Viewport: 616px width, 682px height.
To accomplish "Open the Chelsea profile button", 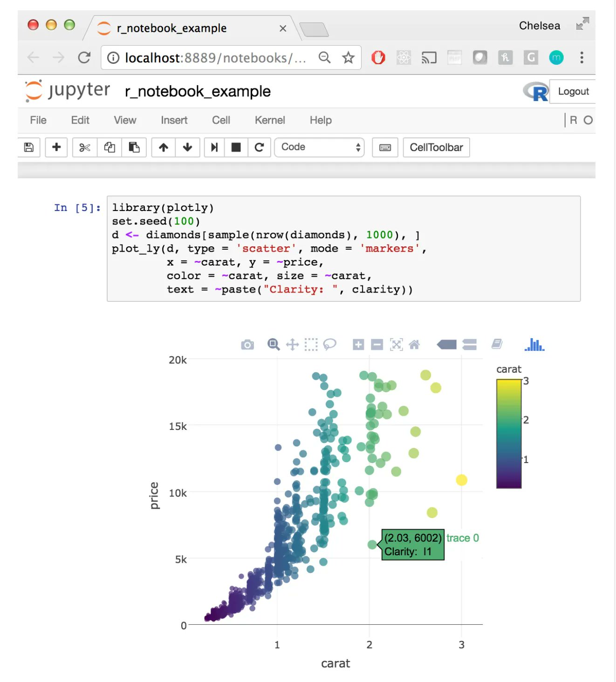I will [540, 26].
